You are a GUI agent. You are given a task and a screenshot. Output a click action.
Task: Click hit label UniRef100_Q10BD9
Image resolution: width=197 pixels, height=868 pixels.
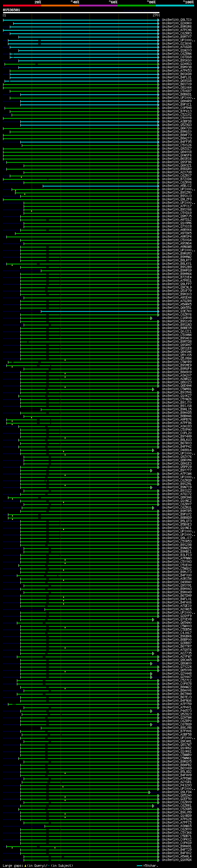pyautogui.click(x=177, y=816)
